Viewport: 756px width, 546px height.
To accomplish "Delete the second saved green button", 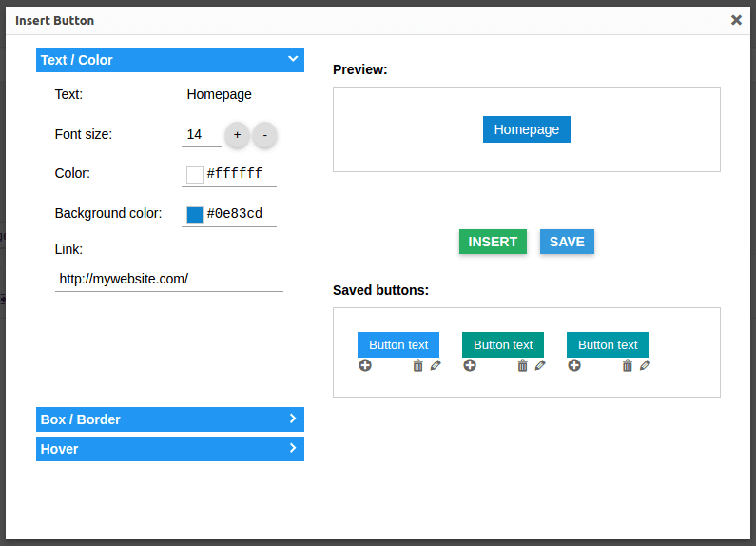I will click(522, 365).
